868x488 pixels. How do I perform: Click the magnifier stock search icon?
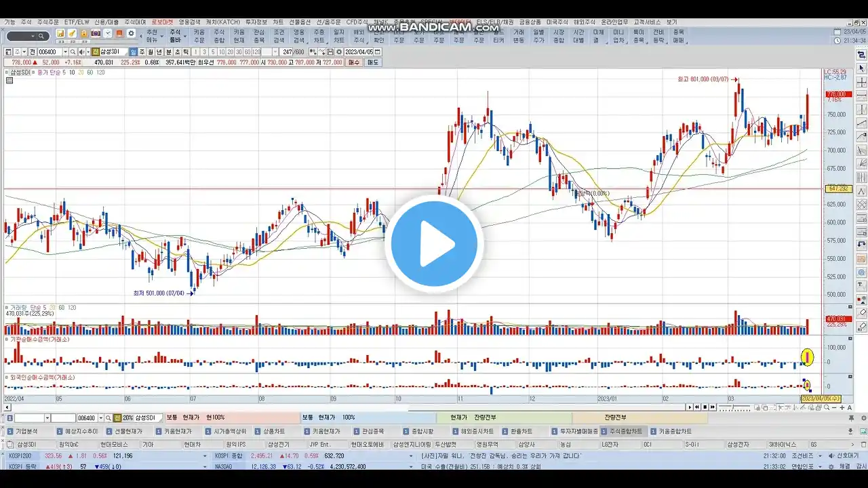73,52
